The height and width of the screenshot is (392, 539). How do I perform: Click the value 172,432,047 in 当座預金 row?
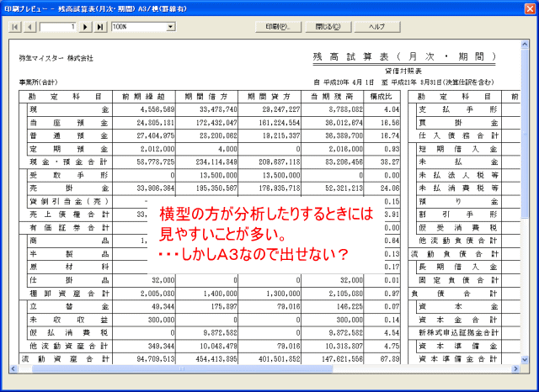click(216, 123)
